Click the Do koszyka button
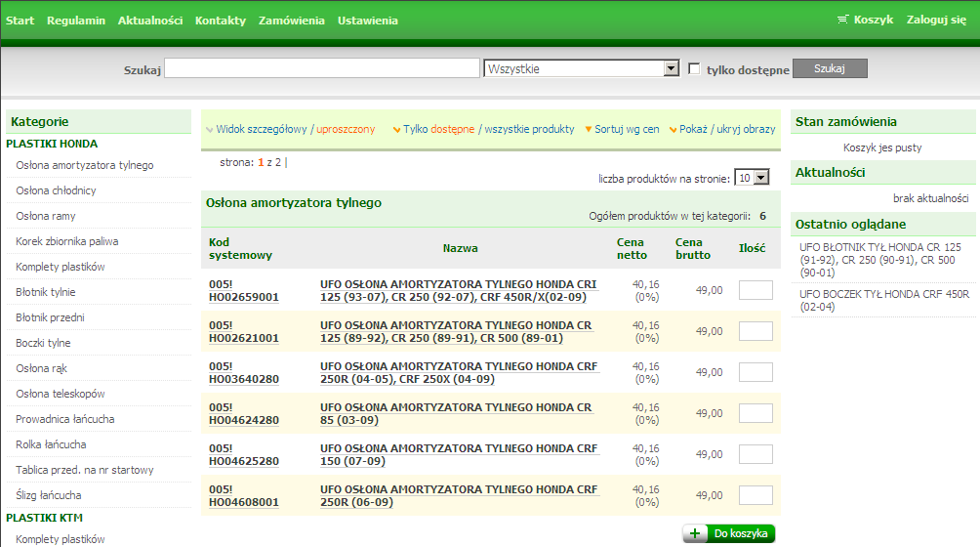The width and height of the screenshot is (980, 547). pyautogui.click(x=729, y=533)
